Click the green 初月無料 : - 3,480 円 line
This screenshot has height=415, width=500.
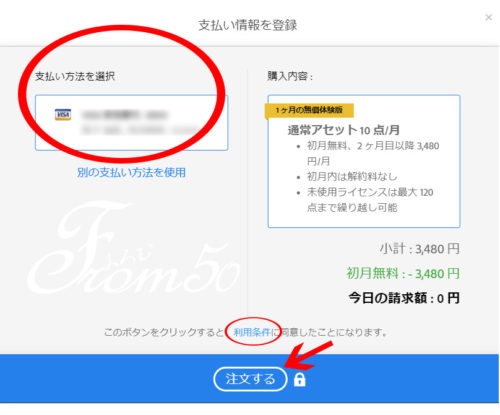[x=403, y=273]
